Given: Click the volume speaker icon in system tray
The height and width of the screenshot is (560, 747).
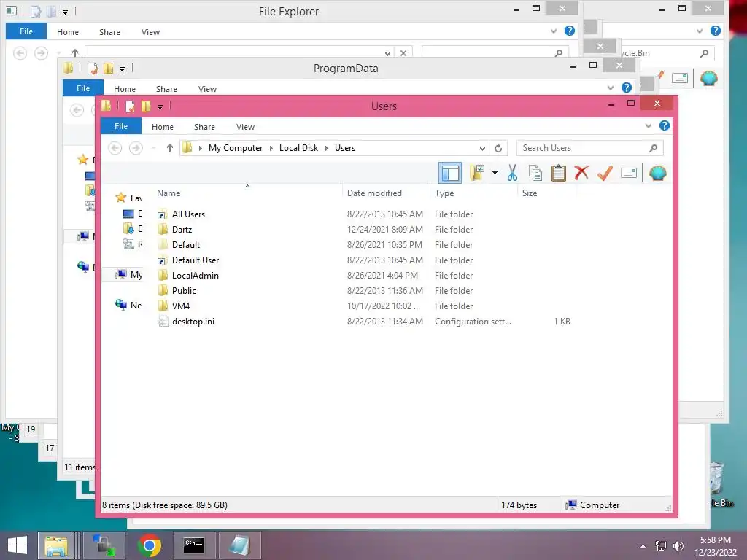Looking at the screenshot, I should [x=678, y=545].
